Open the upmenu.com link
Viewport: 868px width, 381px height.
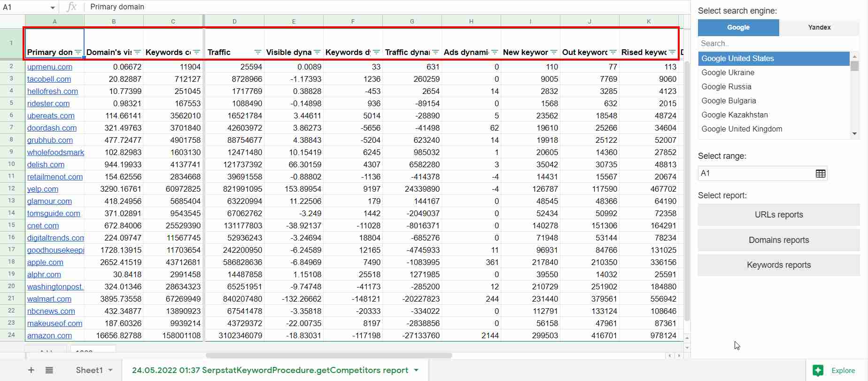click(x=50, y=67)
